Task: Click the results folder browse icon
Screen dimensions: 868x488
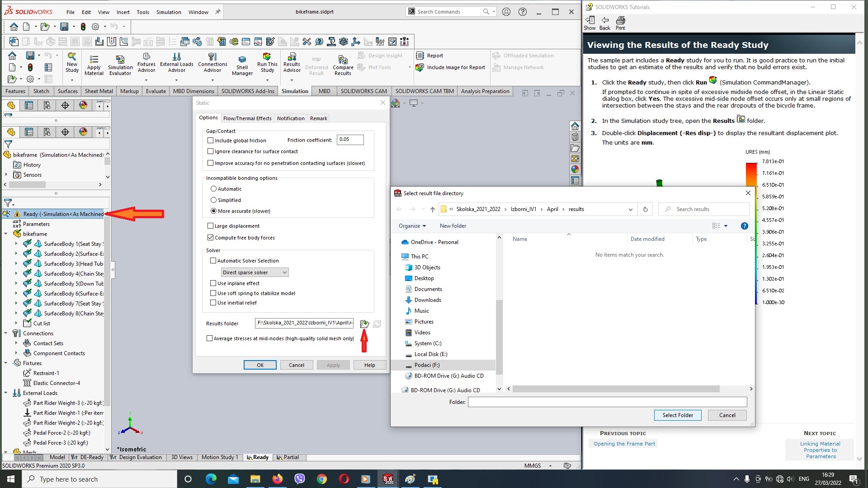Action: click(x=364, y=324)
